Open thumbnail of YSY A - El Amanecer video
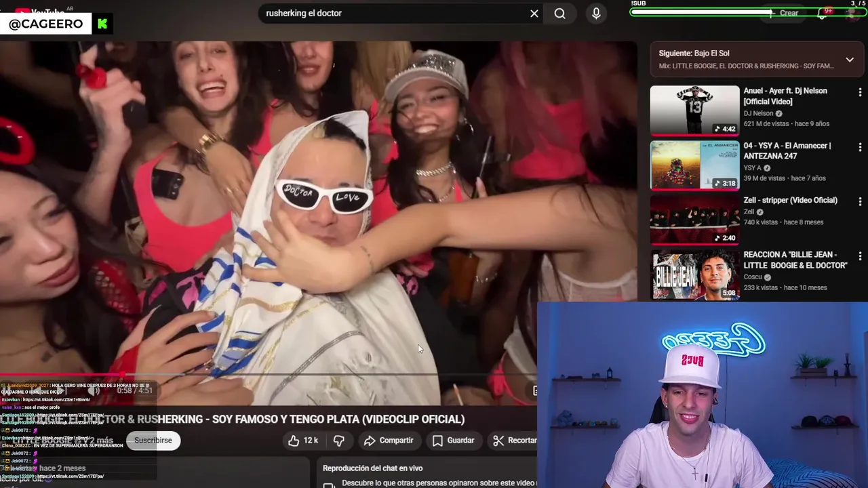Viewport: 868px width, 488px height. click(x=694, y=165)
